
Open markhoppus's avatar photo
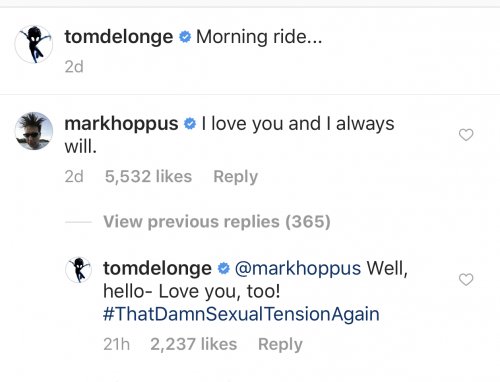(34, 131)
